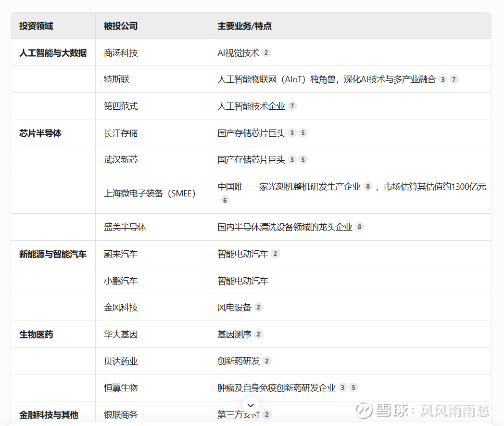Click the 市场估算其估值约1300亿元 text

click(435, 186)
